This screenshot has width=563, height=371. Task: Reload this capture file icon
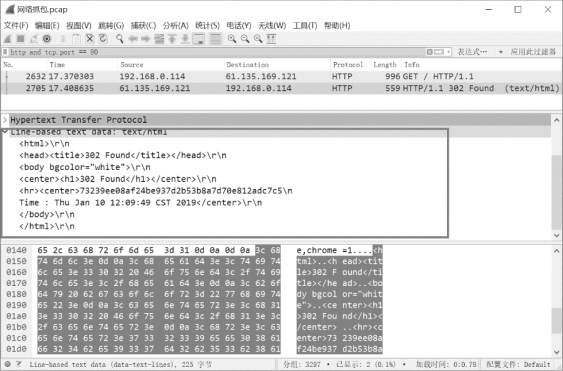pos(103,39)
